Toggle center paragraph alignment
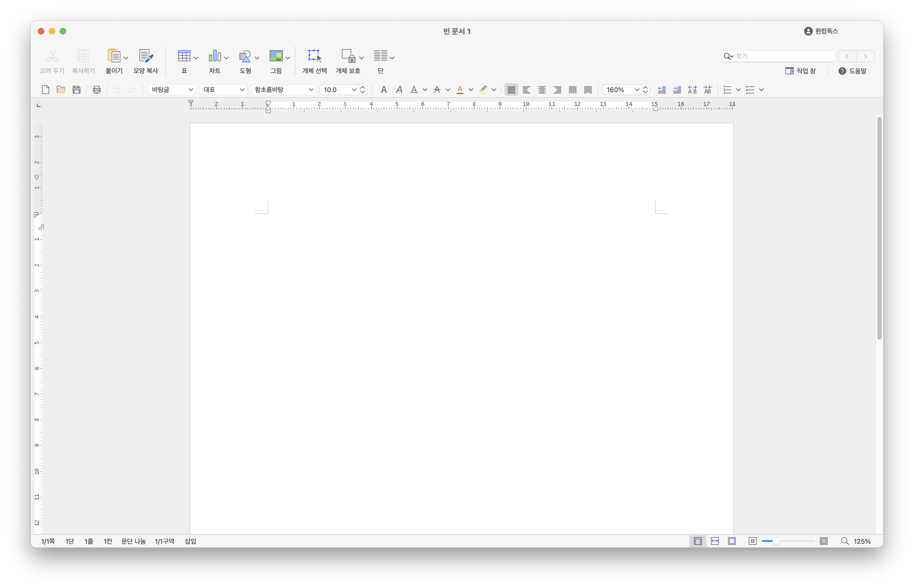The height and width of the screenshot is (588, 914). [542, 90]
